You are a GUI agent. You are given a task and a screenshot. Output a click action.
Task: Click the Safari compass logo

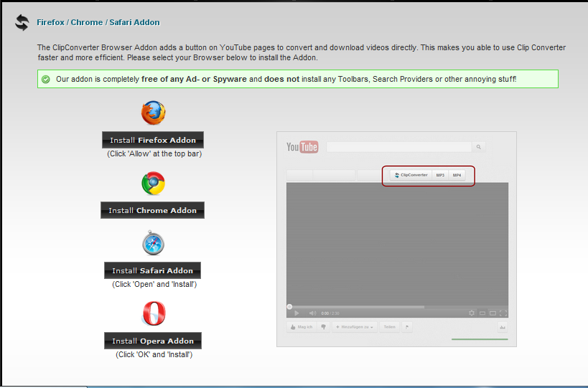[154, 243]
